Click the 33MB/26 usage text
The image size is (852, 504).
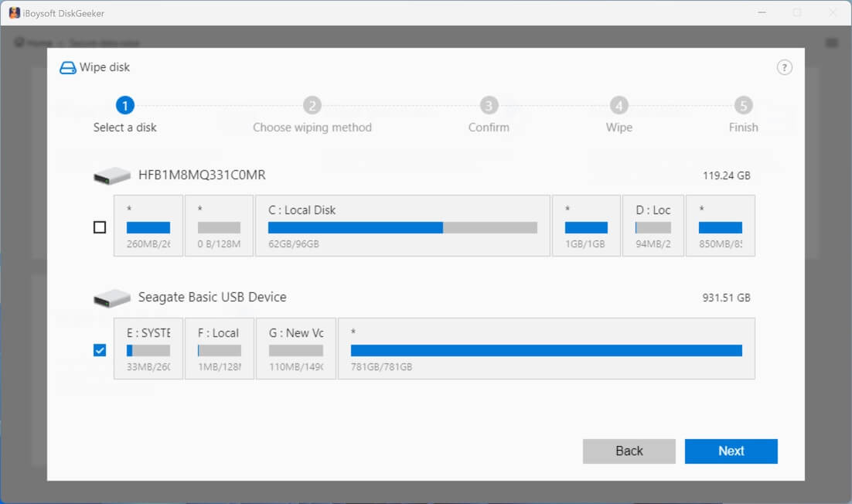[x=148, y=366]
